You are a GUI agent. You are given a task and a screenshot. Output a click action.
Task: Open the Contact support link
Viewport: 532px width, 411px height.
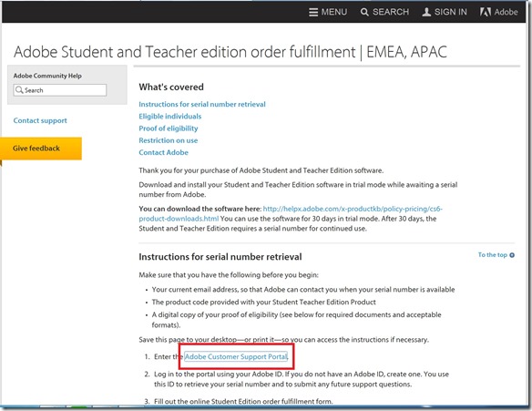pyautogui.click(x=40, y=120)
